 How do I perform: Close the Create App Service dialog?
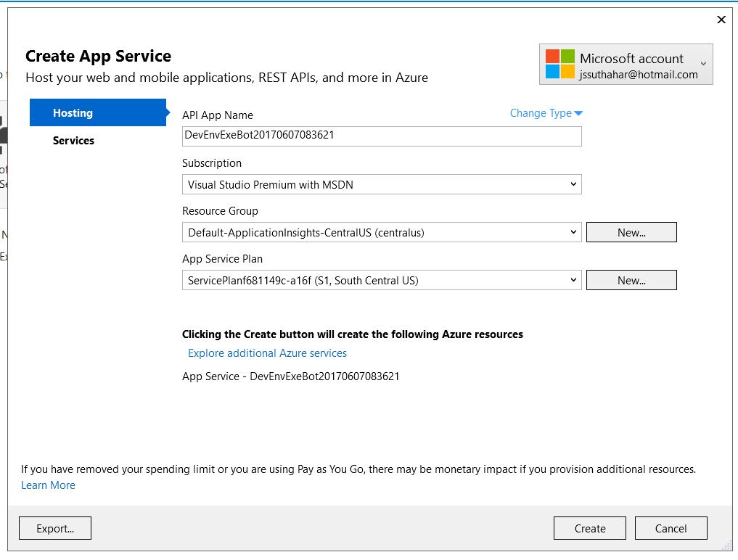coord(721,20)
